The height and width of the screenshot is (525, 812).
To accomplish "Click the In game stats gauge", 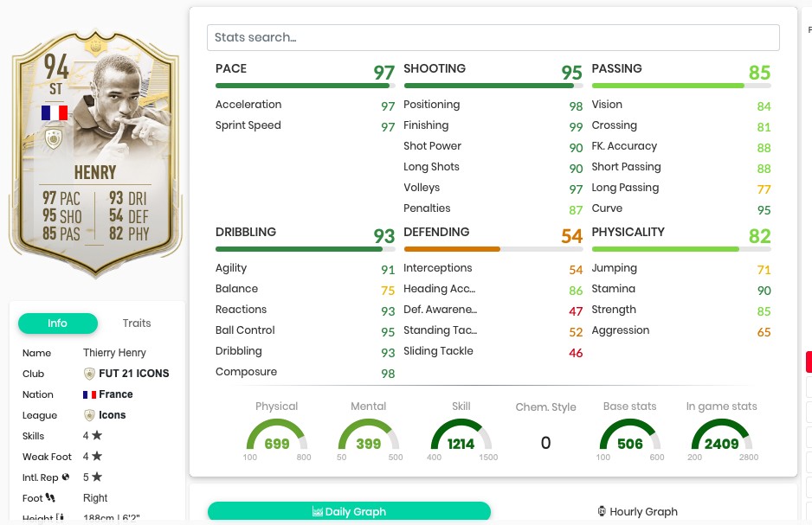I will click(720, 436).
